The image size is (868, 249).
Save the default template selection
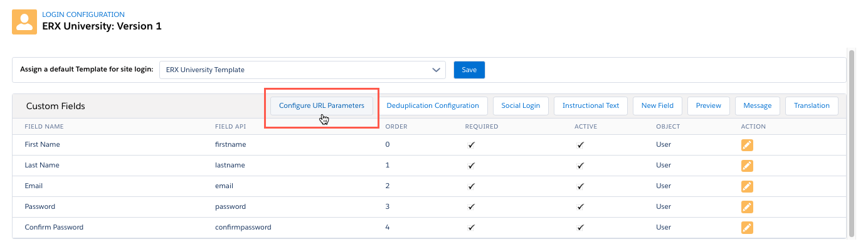point(469,70)
